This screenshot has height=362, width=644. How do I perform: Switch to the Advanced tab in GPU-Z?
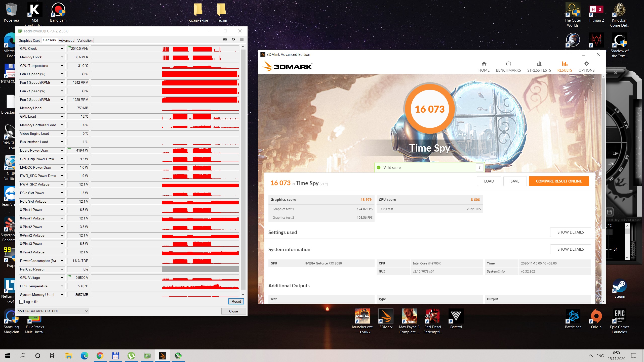(66, 40)
